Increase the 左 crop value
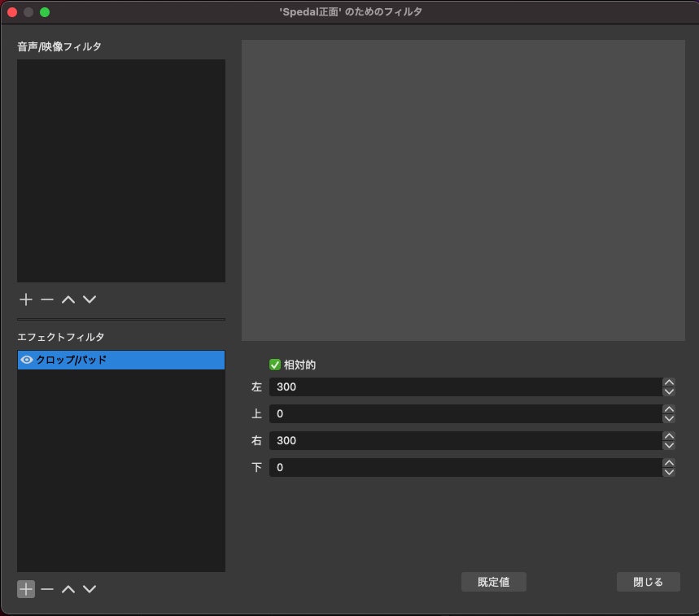 click(669, 382)
